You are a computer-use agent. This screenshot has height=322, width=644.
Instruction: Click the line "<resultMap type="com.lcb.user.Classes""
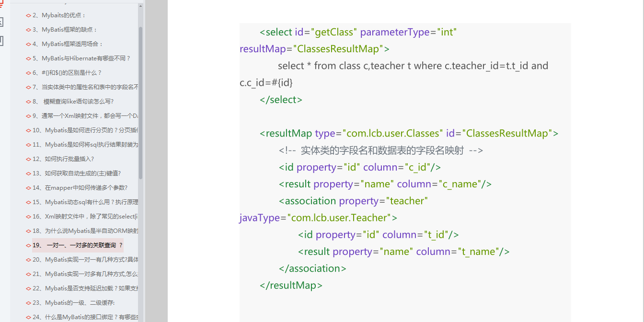[x=409, y=133]
